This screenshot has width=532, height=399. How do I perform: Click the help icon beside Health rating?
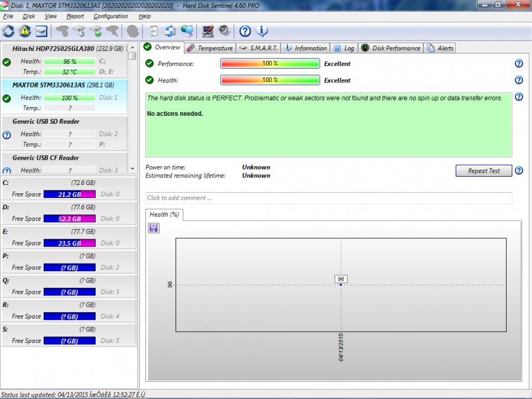(519, 80)
